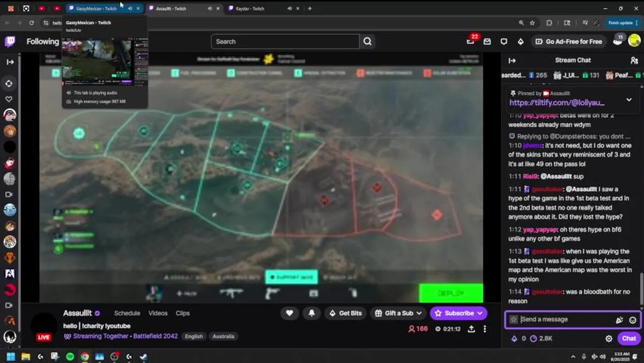Open the pinned tiltify.com link
The image size is (644, 363).
click(557, 103)
